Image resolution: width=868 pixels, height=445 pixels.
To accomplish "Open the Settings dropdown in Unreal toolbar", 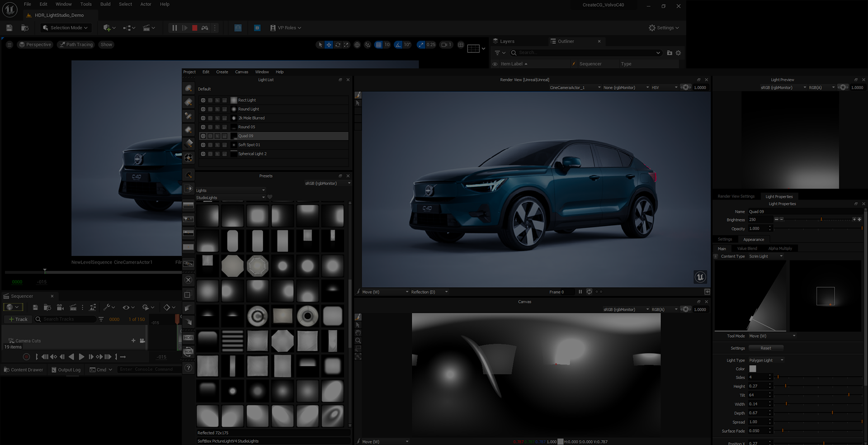I will (x=664, y=28).
